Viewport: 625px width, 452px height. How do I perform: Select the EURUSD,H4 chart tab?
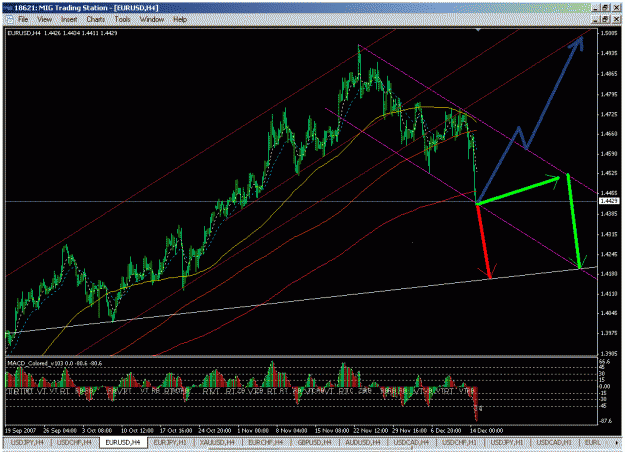pyautogui.click(x=123, y=442)
